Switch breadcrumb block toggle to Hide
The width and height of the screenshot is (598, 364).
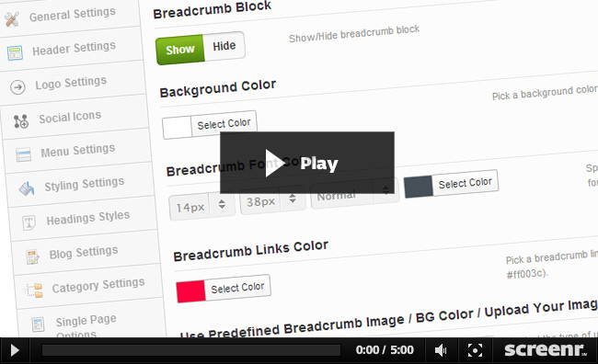224,46
